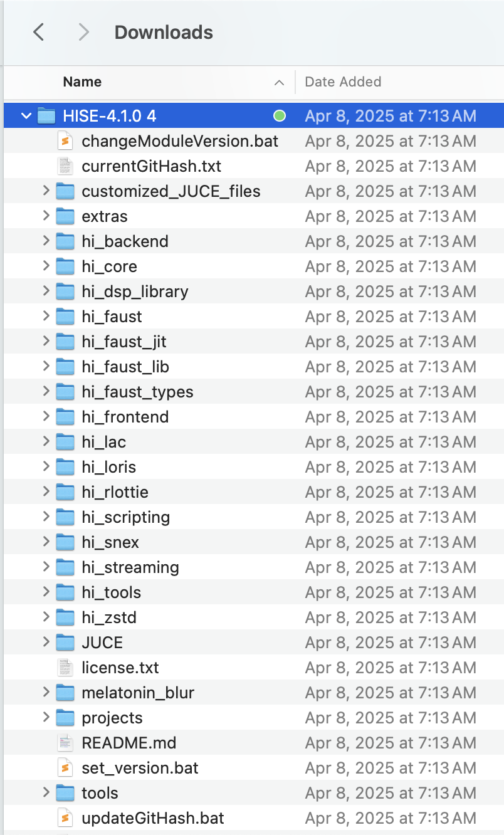Select the hi_scripting folder icon

(x=65, y=517)
